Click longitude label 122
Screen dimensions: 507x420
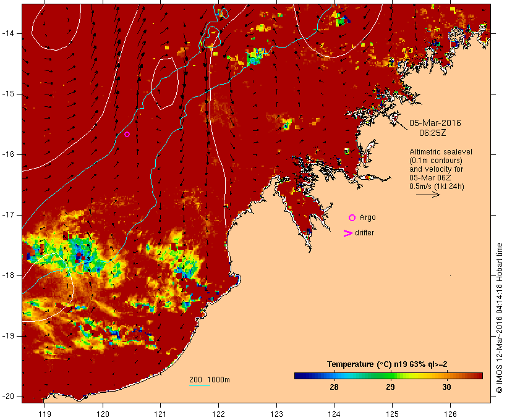click(218, 414)
